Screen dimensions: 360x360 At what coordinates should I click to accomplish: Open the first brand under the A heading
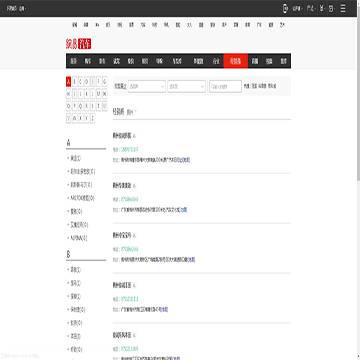75,158
